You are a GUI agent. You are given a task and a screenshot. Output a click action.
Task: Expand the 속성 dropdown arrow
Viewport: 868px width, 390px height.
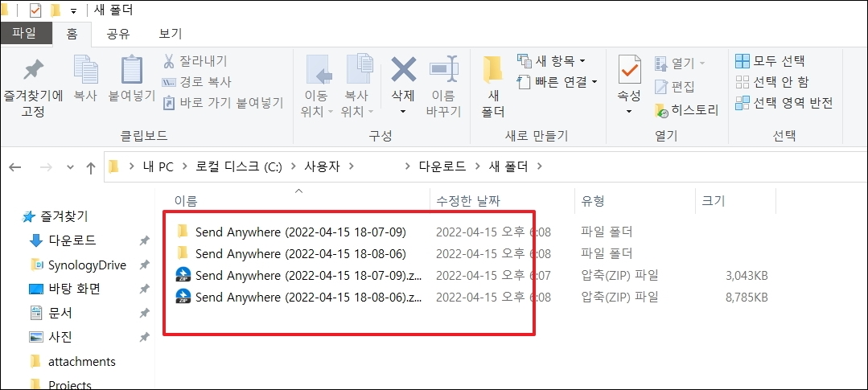pos(629,112)
